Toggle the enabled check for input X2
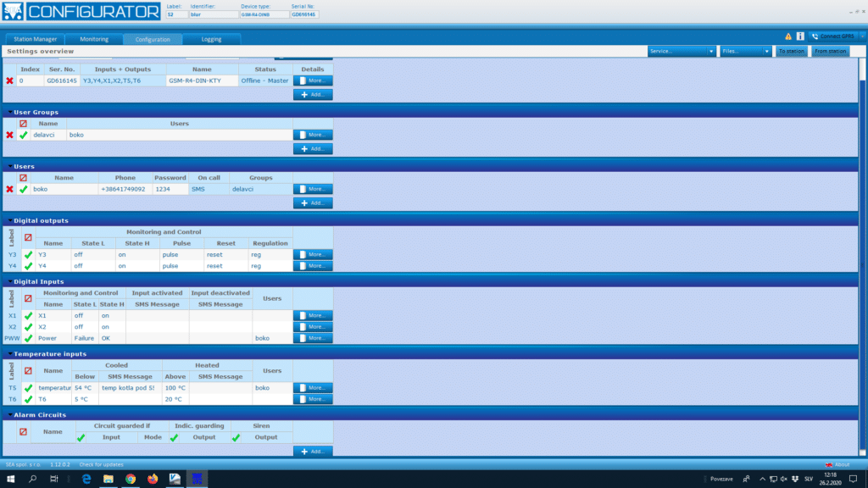 (28, 327)
